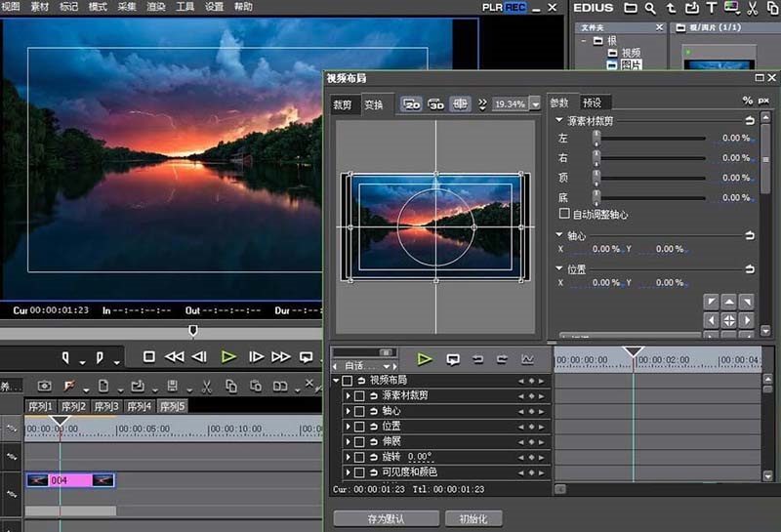Click the 存为默认 button
This screenshot has width=781, height=532.
tap(386, 518)
